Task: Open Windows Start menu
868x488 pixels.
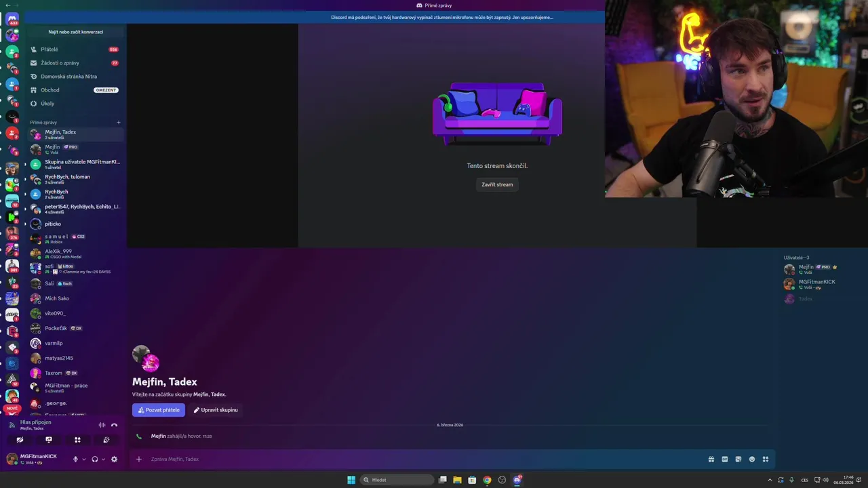Action: pos(351,480)
